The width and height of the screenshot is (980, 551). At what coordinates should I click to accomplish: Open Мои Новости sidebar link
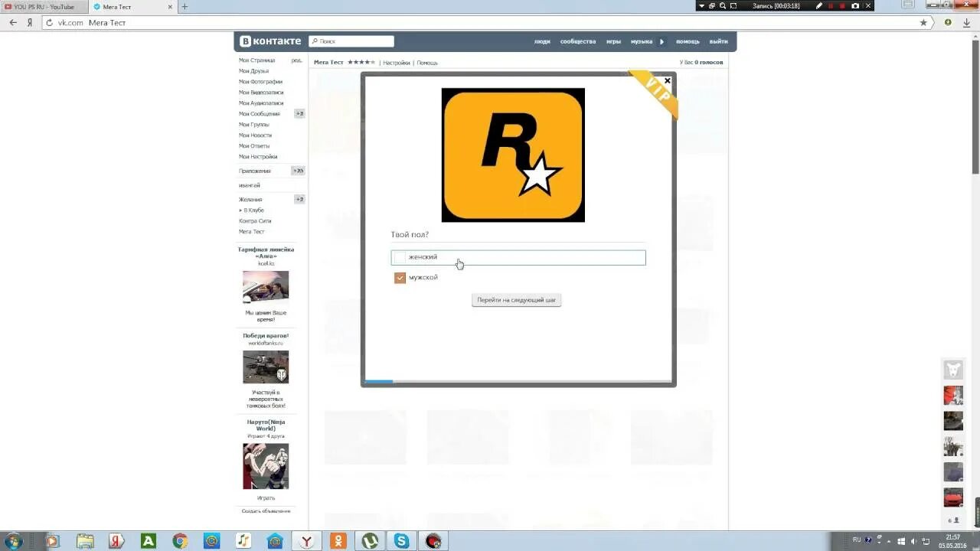coord(255,135)
